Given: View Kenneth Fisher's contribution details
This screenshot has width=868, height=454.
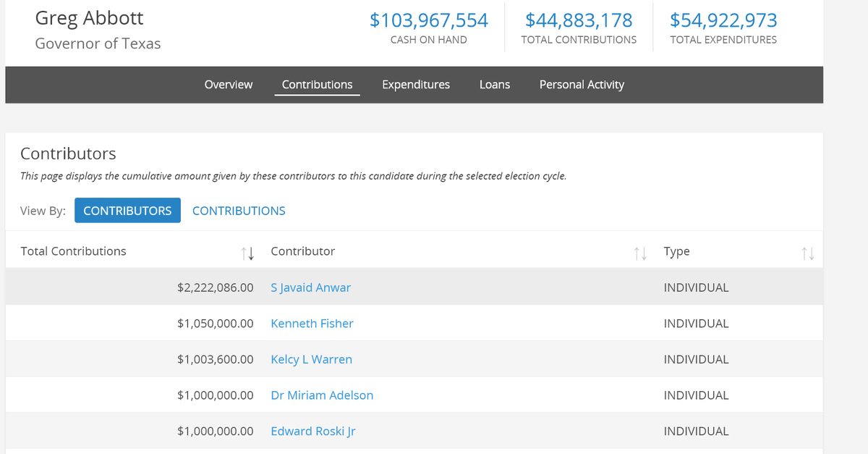Looking at the screenshot, I should pyautogui.click(x=312, y=323).
